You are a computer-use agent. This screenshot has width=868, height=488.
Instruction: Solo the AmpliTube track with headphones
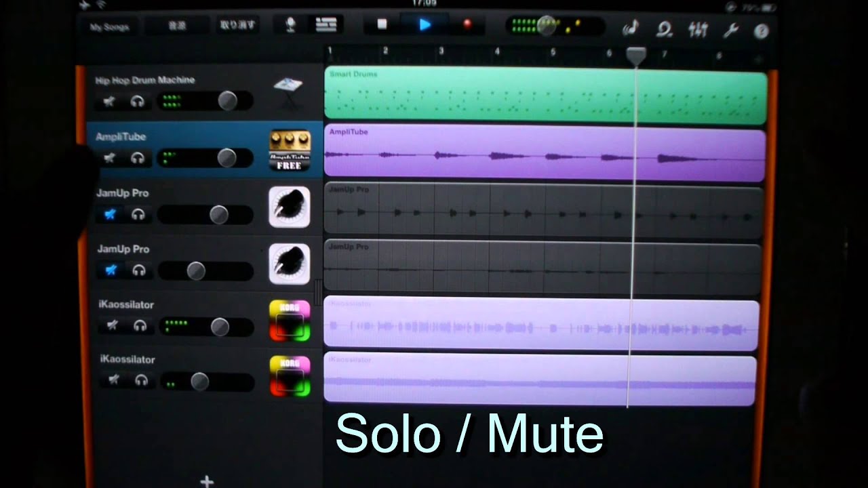[x=138, y=158]
